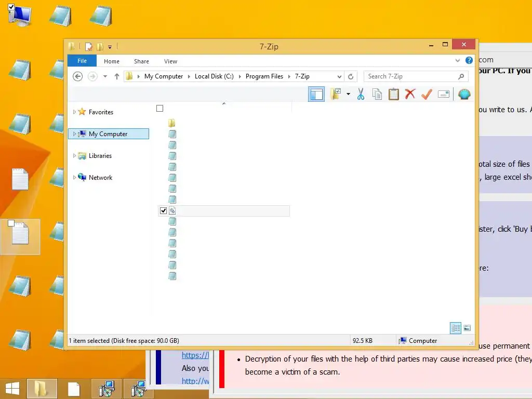Viewport: 532px width, 399px height.
Task: Open File Explorer from the taskbar
Action: pos(42,389)
